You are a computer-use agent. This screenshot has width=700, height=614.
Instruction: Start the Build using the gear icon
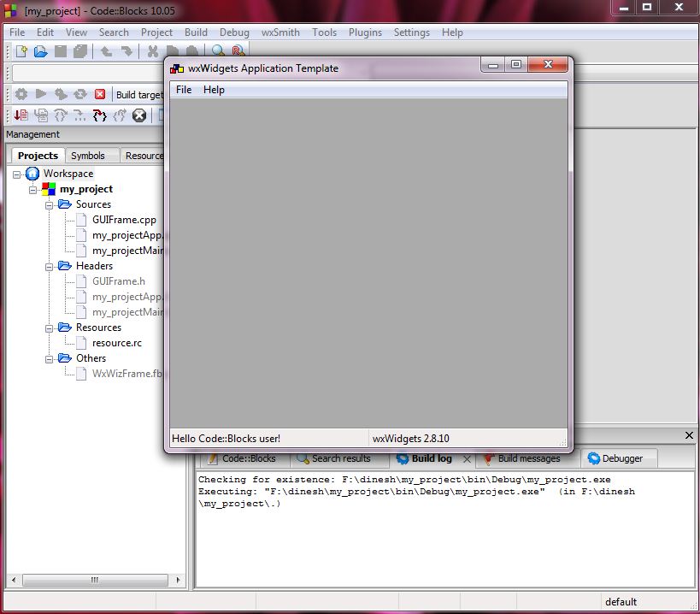(x=20, y=94)
